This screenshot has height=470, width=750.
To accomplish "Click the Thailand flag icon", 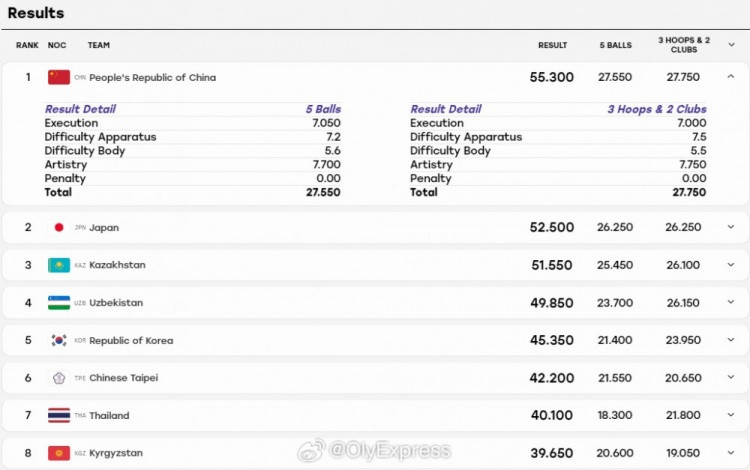I will (x=59, y=415).
